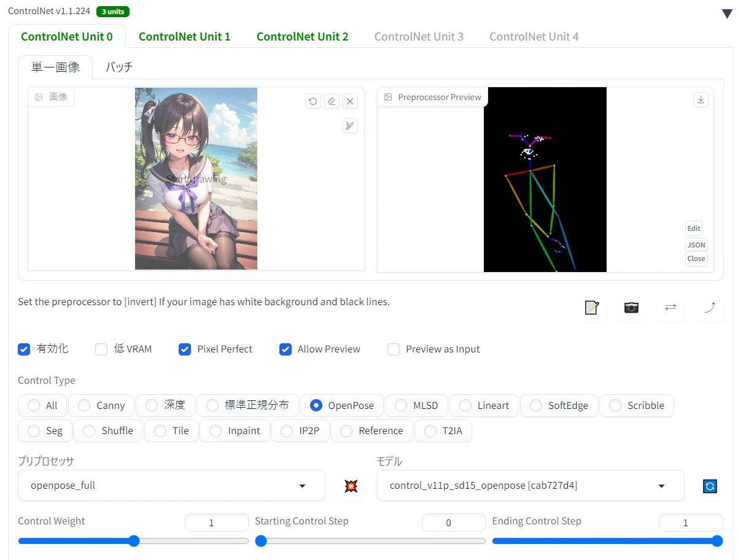The image size is (738, 560).
Task: Send dimensions using the curved arrow icon
Action: pyautogui.click(x=710, y=308)
